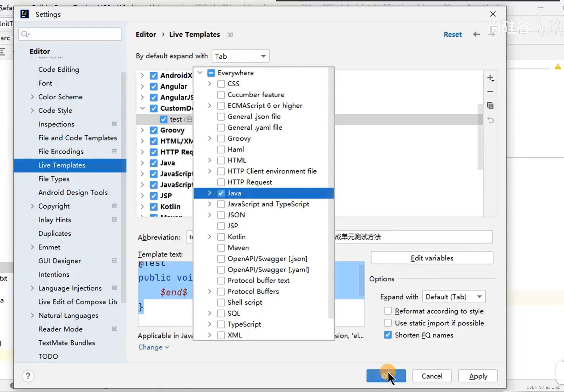Go back using the left arrow icon
The height and width of the screenshot is (392, 564).
click(477, 34)
